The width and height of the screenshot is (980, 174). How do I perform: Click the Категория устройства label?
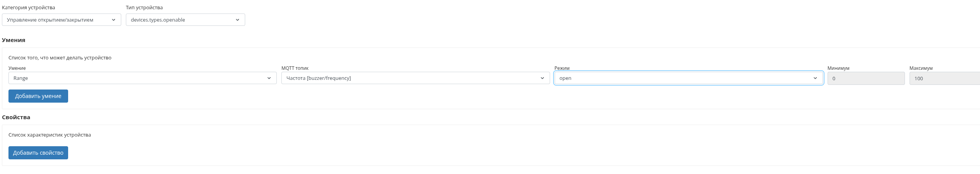pos(28,7)
